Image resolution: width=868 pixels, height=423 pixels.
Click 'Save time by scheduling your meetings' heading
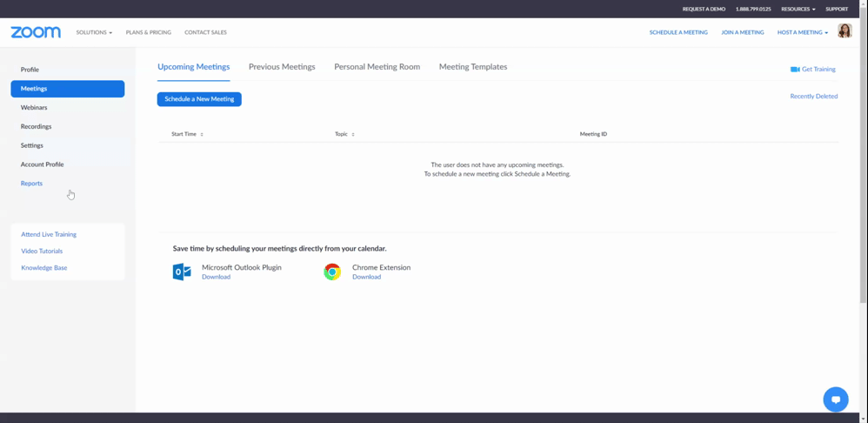279,249
